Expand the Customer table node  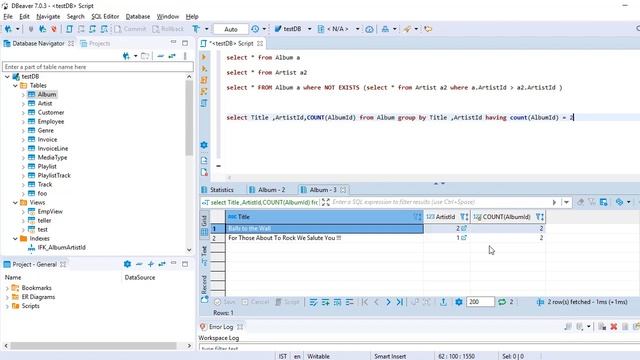click(x=23, y=112)
